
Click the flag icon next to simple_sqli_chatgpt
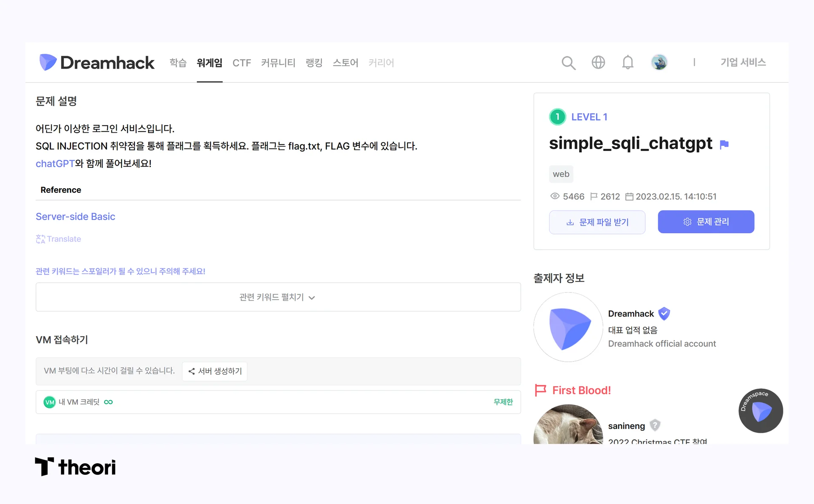point(724,145)
